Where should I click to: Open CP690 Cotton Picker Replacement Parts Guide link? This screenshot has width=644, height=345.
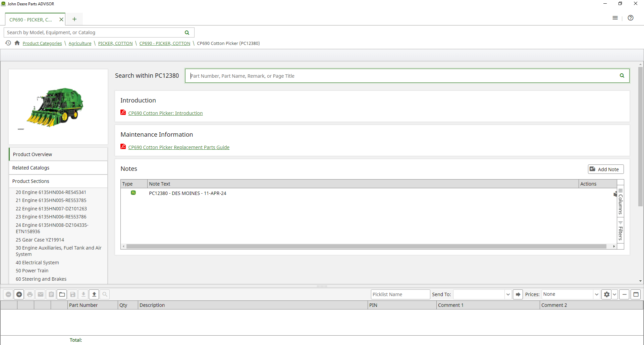179,147
